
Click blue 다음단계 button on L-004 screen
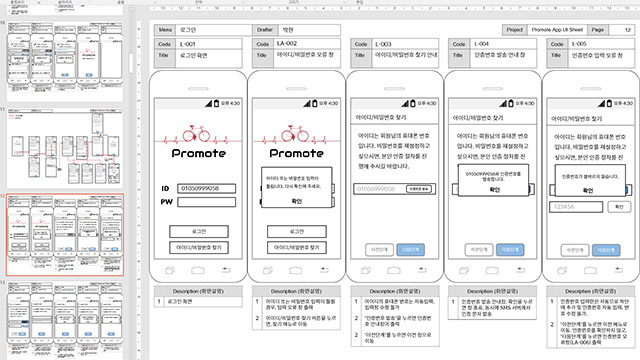point(510,250)
